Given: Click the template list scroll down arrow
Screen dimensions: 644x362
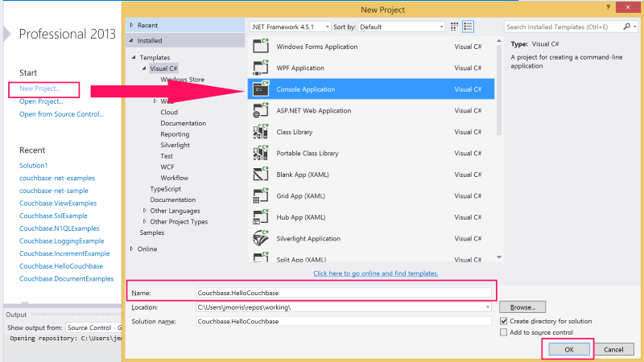Looking at the screenshot, I should click(x=499, y=257).
